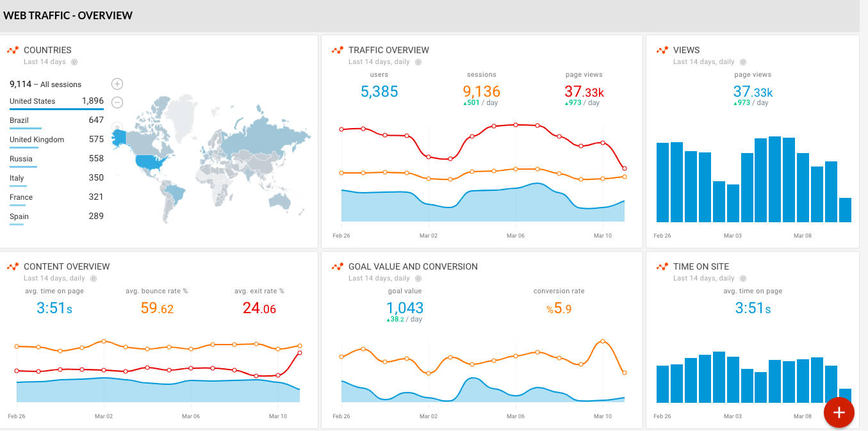Select the United Kingdom country row
Viewport: 868px width, 431px height.
(x=56, y=140)
